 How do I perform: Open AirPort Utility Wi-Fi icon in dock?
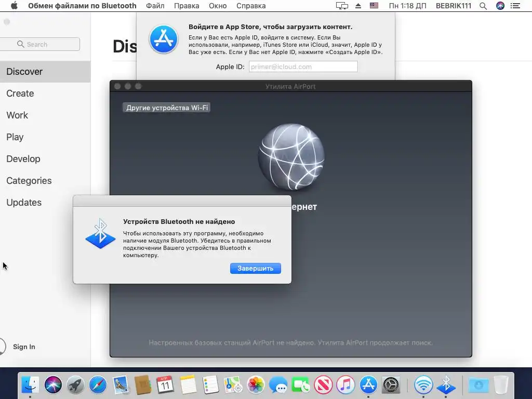423,385
